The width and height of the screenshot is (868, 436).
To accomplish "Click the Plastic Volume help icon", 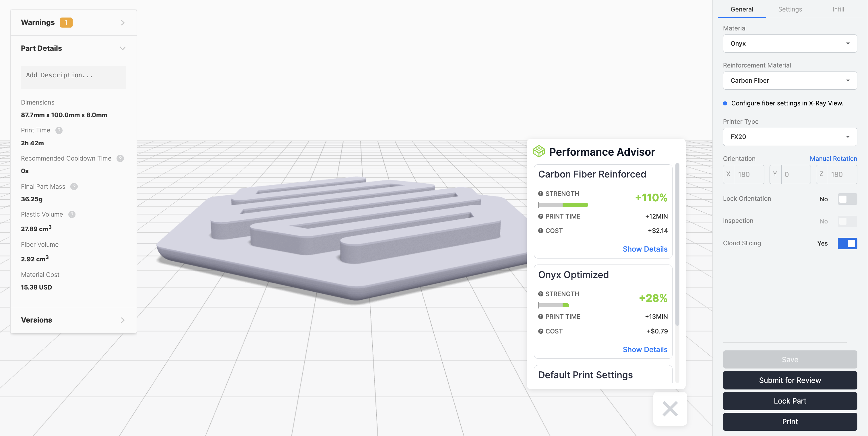I will [x=72, y=214].
